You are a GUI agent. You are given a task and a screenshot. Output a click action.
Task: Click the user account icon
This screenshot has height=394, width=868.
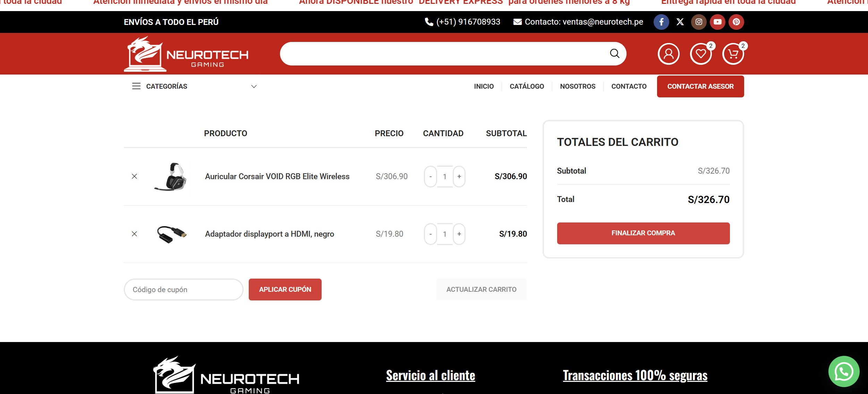pyautogui.click(x=669, y=54)
